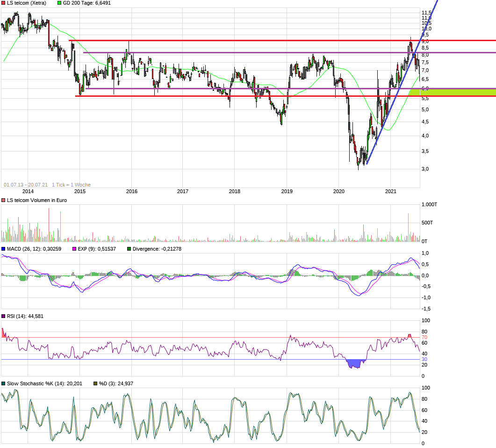This screenshot has width=496, height=448.
Task: Select the magenta EXP (9) legend icon
Action: (74, 249)
